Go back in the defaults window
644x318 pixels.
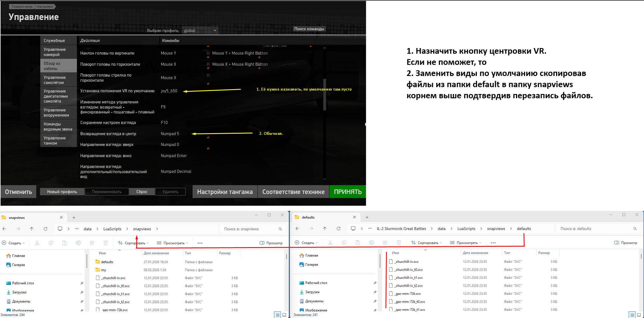pyautogui.click(x=298, y=229)
